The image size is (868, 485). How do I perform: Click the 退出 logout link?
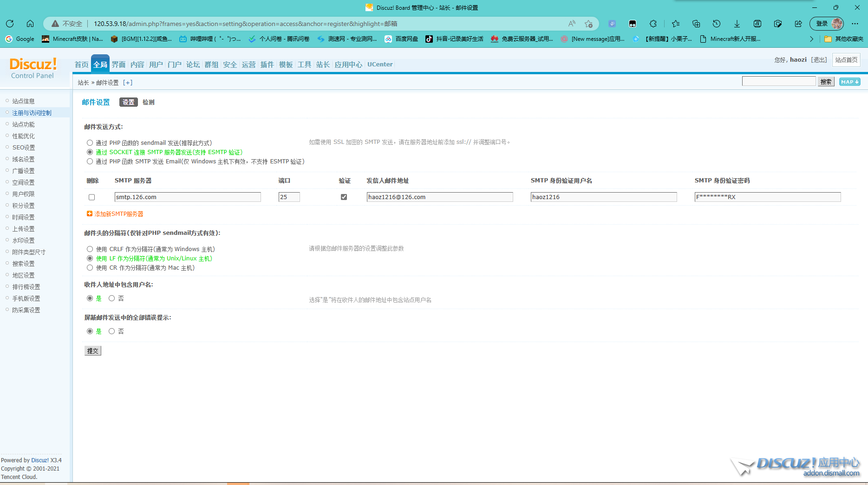coord(819,60)
